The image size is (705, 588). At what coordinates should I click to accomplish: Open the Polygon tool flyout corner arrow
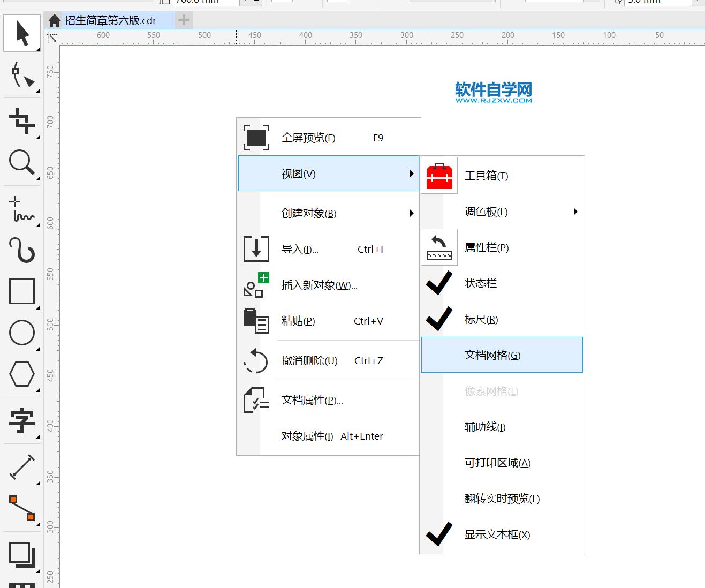coord(38,390)
